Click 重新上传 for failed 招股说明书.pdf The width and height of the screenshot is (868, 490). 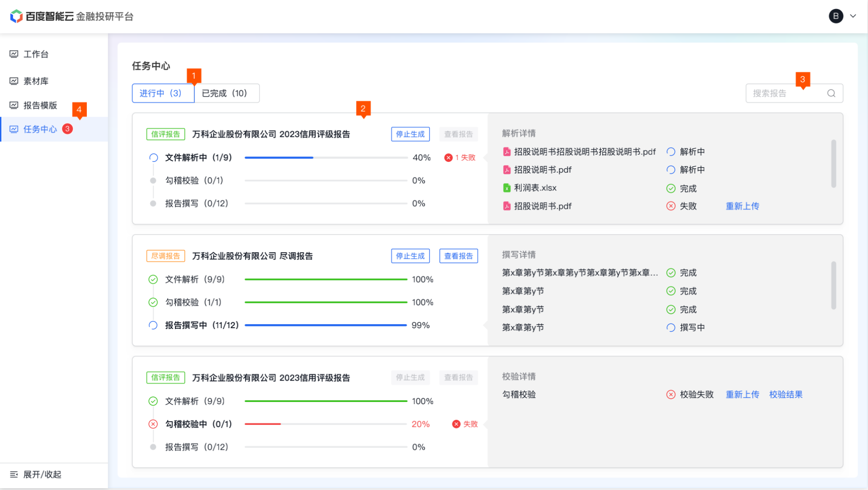(x=742, y=206)
